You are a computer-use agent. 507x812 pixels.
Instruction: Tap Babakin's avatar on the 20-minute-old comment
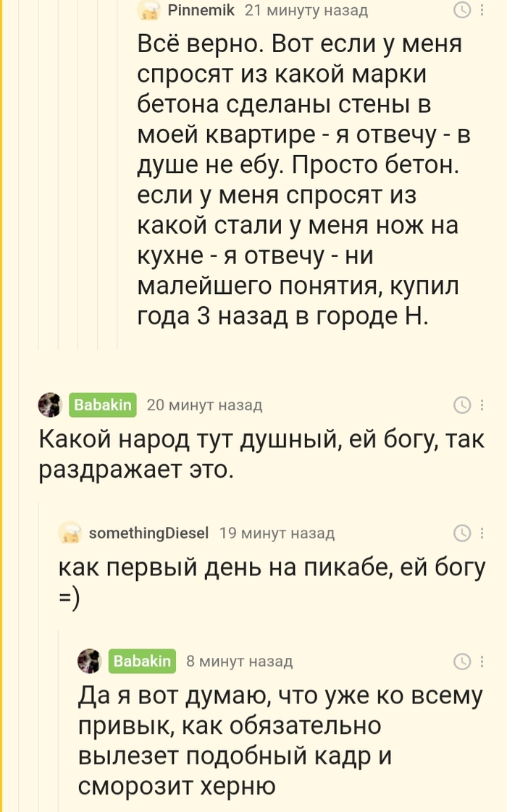(49, 405)
